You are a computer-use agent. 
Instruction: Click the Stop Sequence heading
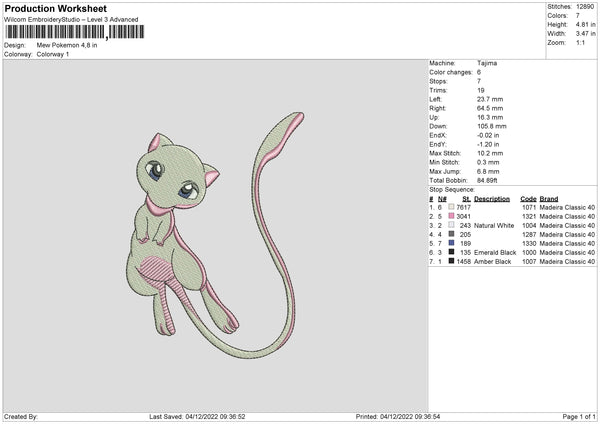coord(452,190)
